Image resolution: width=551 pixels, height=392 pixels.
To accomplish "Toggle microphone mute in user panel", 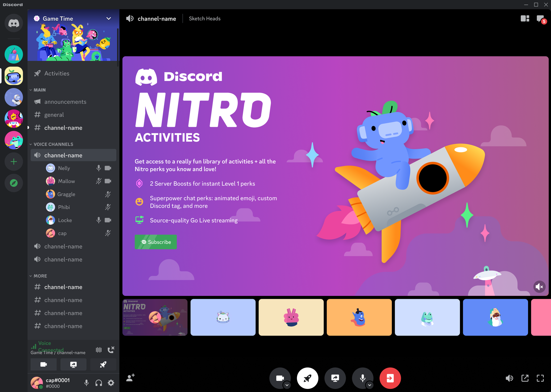I will coord(86,383).
